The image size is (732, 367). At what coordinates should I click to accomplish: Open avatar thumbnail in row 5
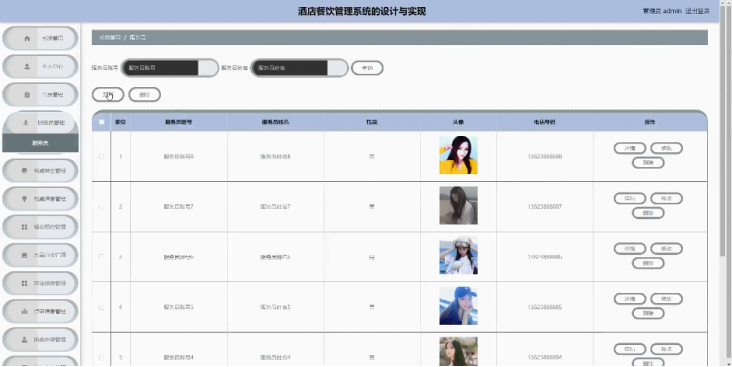(x=458, y=352)
